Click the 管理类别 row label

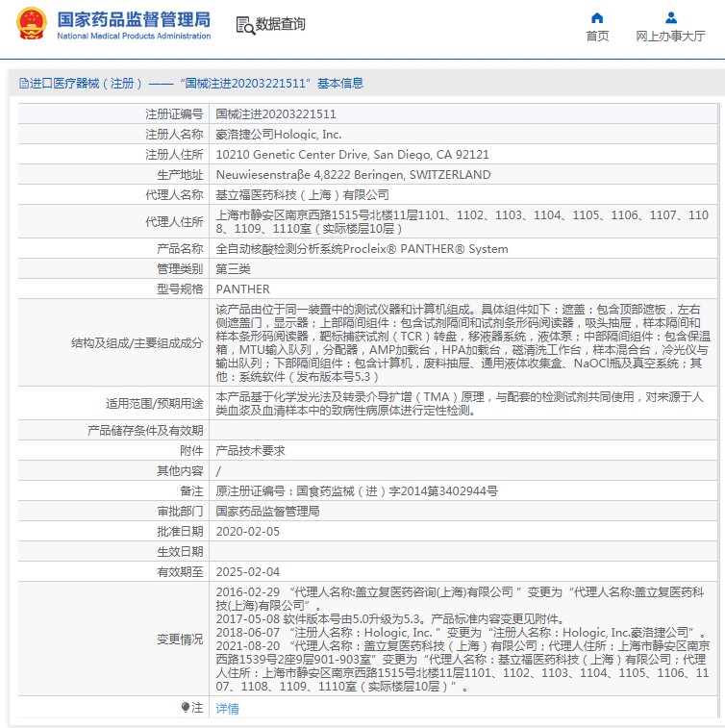coord(180,269)
